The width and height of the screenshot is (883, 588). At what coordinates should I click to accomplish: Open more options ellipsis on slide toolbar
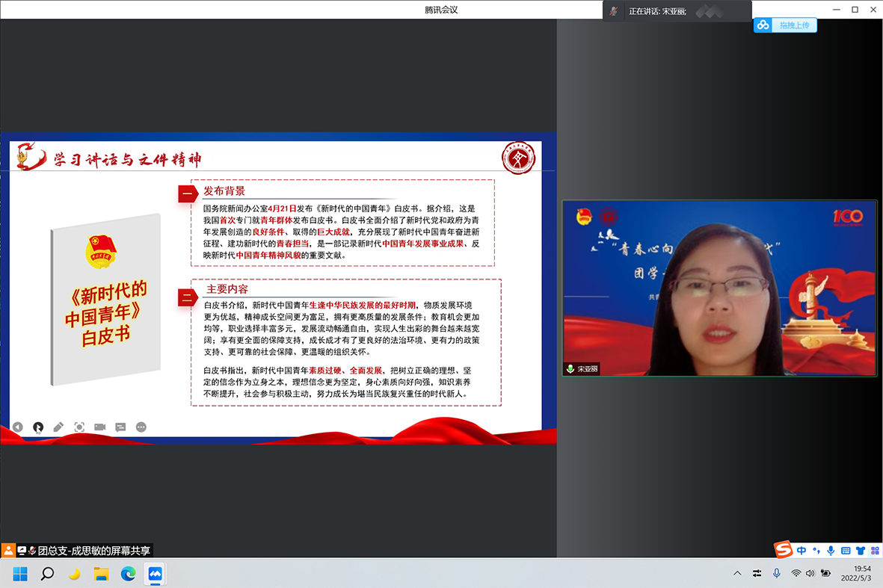coord(141,427)
